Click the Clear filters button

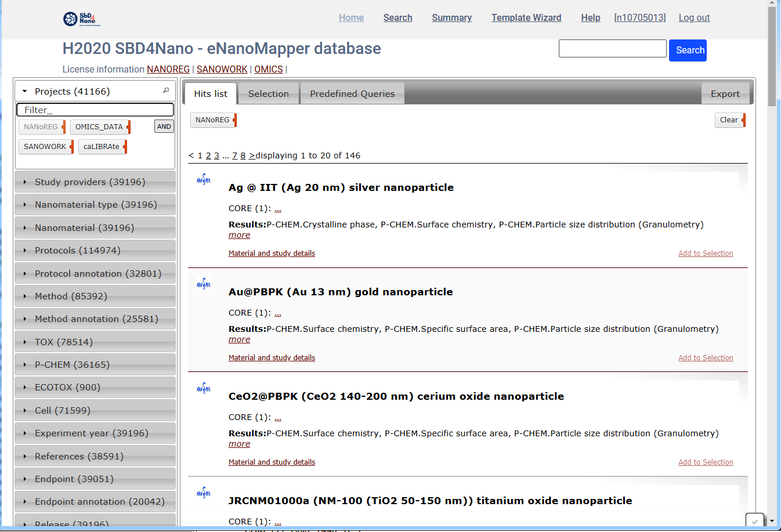(x=730, y=120)
